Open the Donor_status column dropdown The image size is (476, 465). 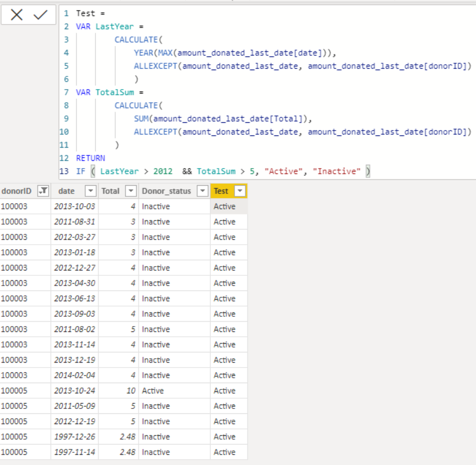(202, 191)
